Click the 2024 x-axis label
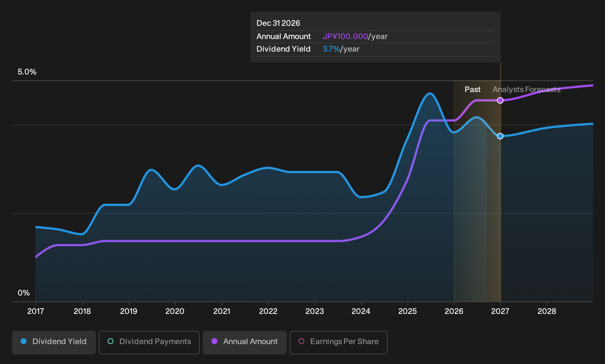This screenshot has width=605, height=364. click(361, 311)
